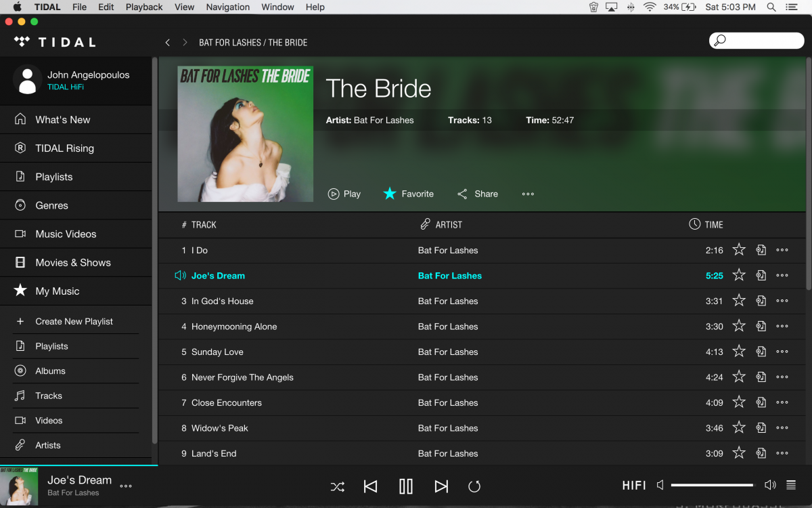Open more options for Sunday Love
812x508 pixels.
782,352
